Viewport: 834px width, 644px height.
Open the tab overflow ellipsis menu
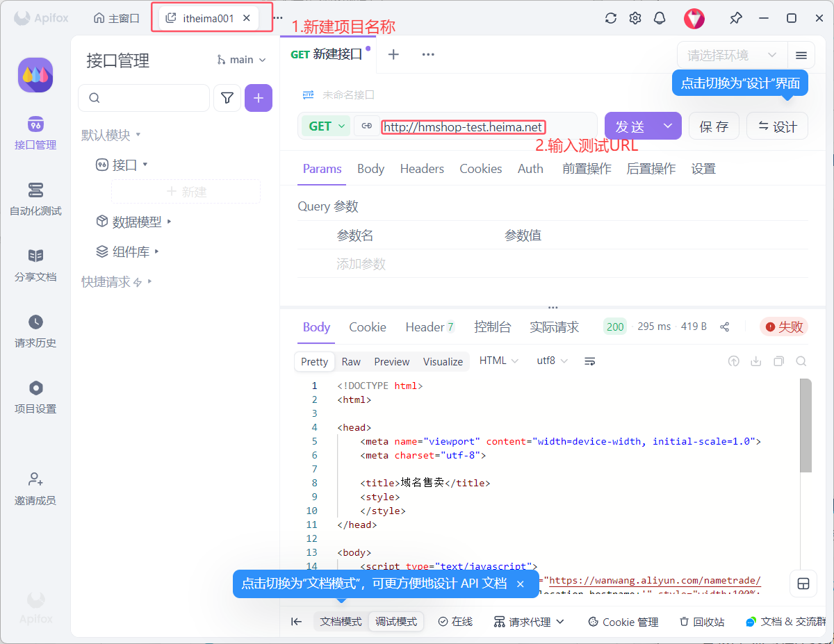point(278,18)
